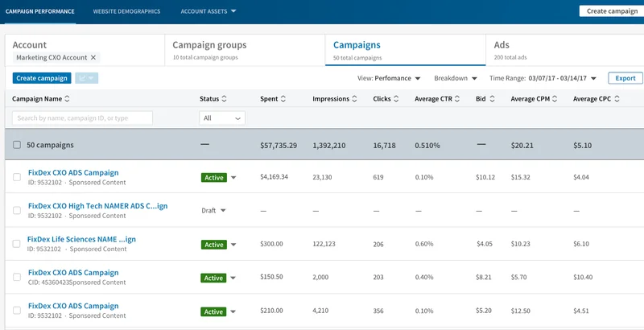
Task: Click total impressions value 1,392,210
Action: pyautogui.click(x=331, y=146)
